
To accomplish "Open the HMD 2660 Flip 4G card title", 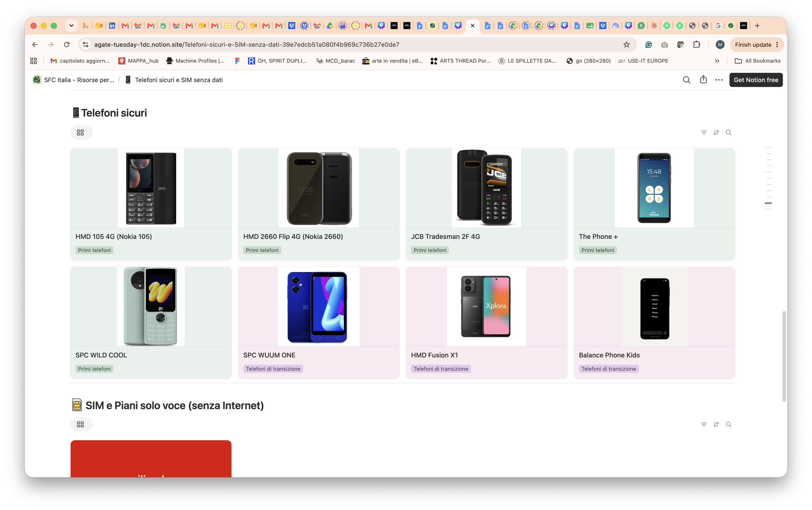I will (x=293, y=236).
